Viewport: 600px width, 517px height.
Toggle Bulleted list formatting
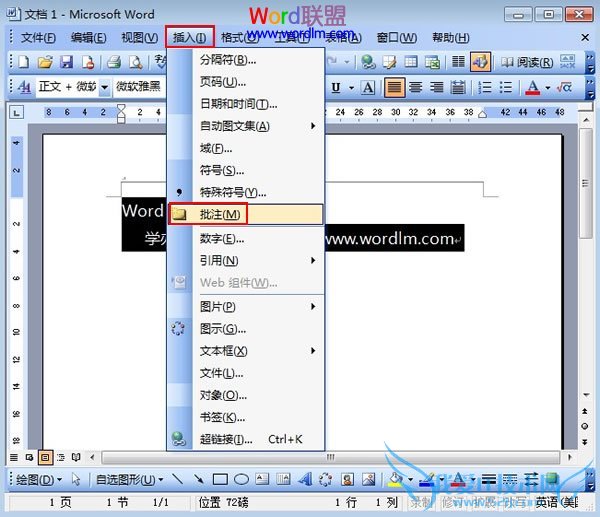506,88
